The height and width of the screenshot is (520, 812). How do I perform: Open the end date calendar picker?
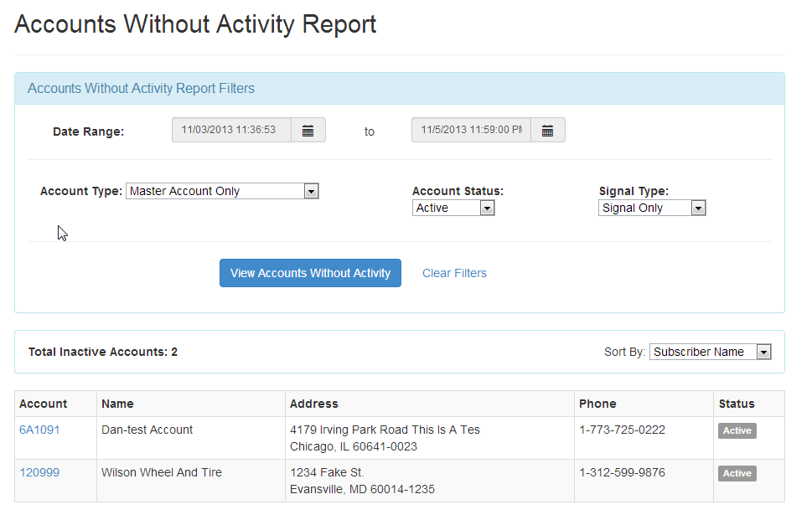pyautogui.click(x=548, y=130)
